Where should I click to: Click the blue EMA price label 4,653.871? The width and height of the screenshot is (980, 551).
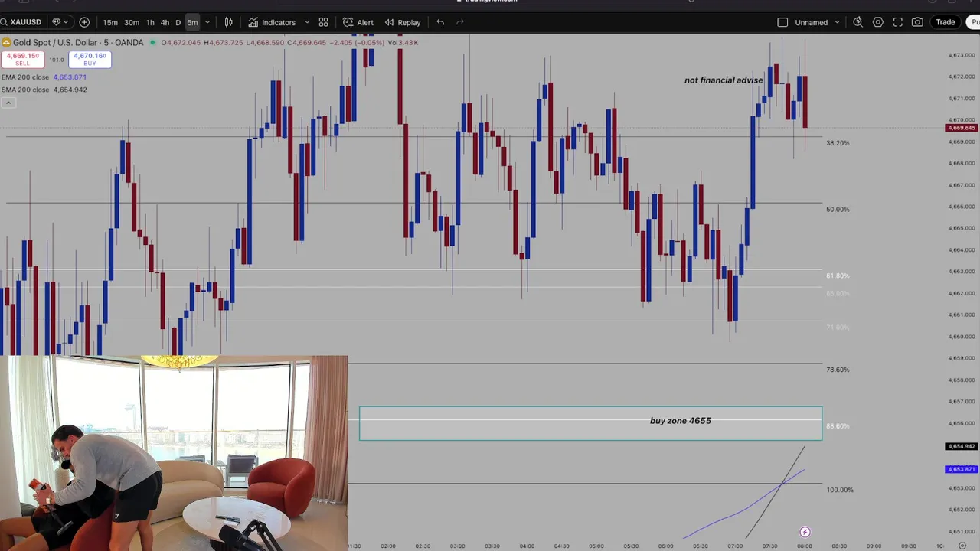coord(961,469)
